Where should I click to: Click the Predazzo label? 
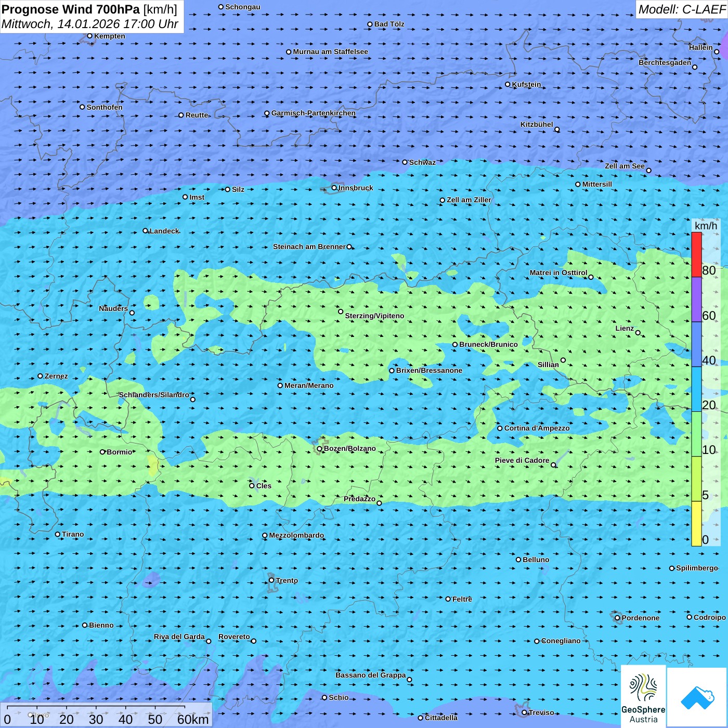pyautogui.click(x=359, y=499)
